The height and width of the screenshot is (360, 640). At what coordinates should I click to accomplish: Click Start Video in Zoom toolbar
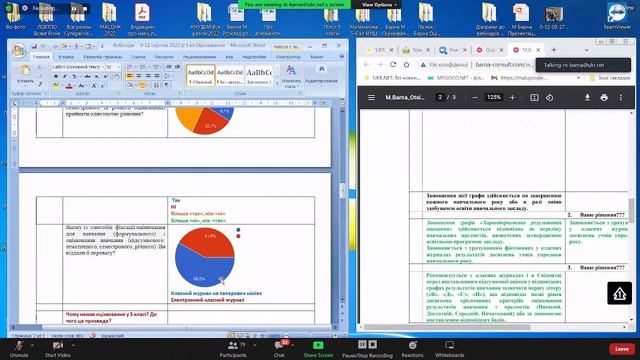[58, 349]
